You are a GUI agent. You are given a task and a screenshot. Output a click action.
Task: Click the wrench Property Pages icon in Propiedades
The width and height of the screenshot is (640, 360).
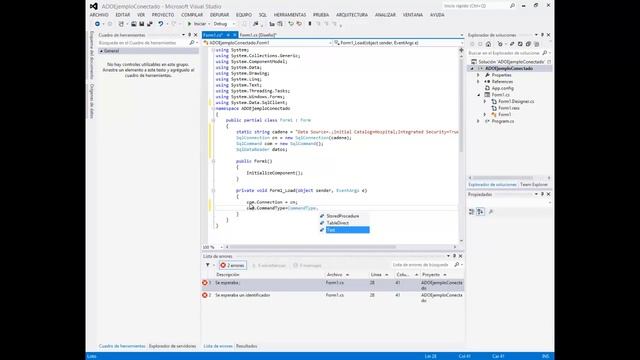click(x=491, y=211)
